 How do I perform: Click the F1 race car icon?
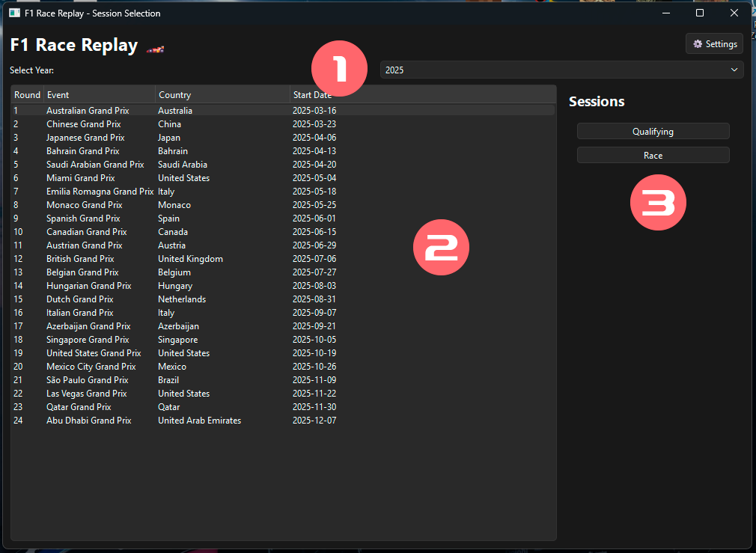(x=155, y=48)
